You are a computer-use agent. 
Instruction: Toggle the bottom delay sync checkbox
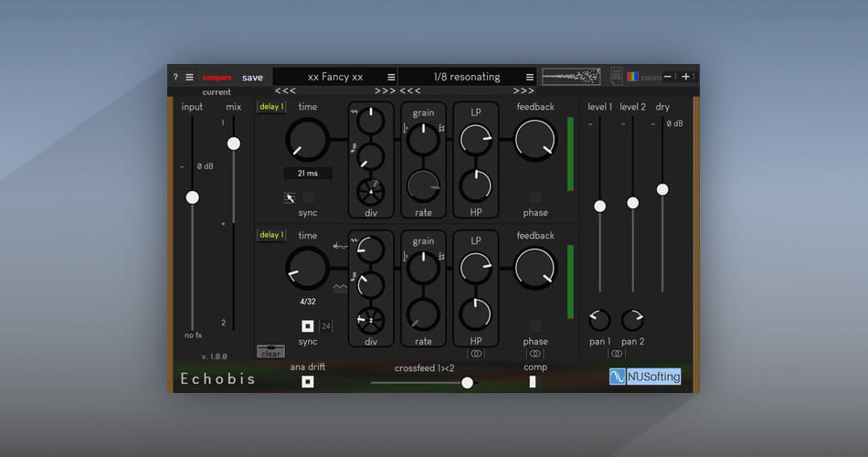pos(308,325)
